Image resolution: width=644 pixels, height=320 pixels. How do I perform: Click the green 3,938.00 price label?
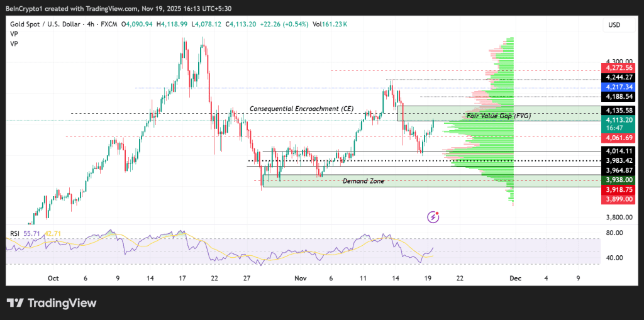(x=619, y=180)
